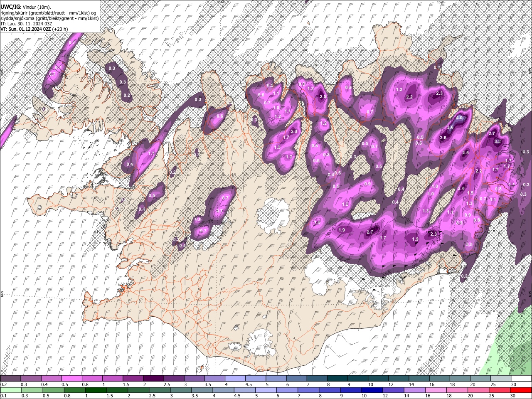Click the 3.2 precipitation value on map
The width and height of the screenshot is (532, 399).
(497, 141)
